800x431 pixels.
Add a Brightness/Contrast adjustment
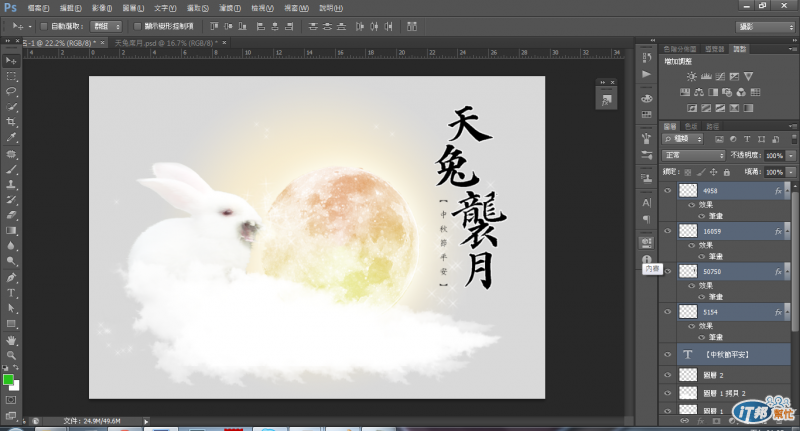pos(691,77)
